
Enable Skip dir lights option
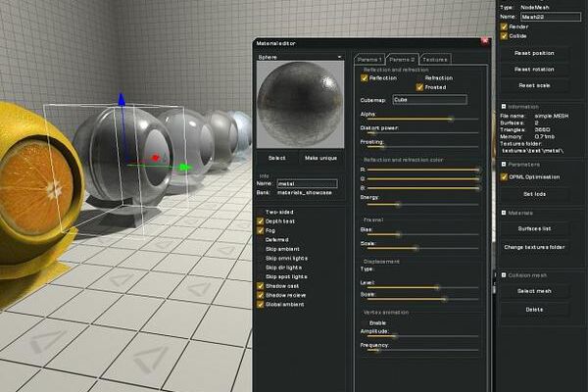coord(261,268)
